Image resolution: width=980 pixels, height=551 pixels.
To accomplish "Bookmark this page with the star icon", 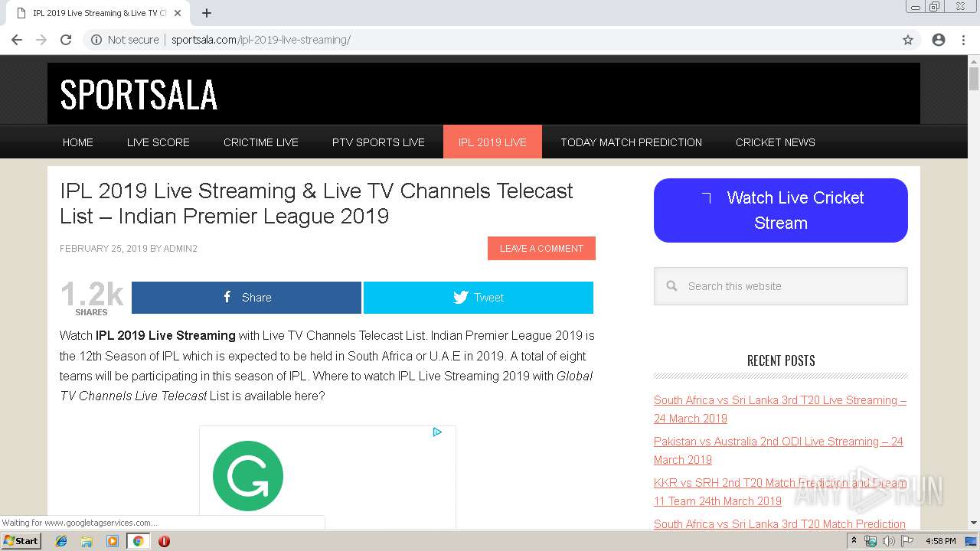I will (x=908, y=40).
